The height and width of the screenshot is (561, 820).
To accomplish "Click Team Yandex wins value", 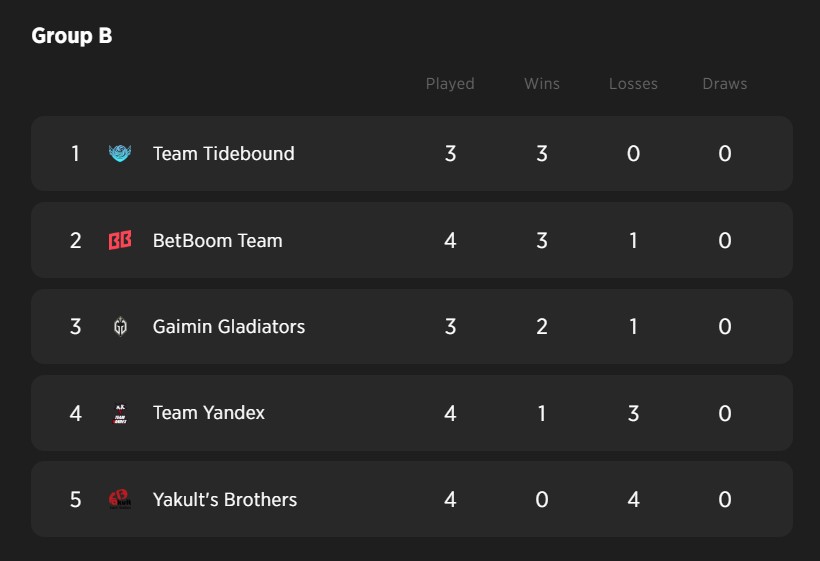I will [542, 414].
